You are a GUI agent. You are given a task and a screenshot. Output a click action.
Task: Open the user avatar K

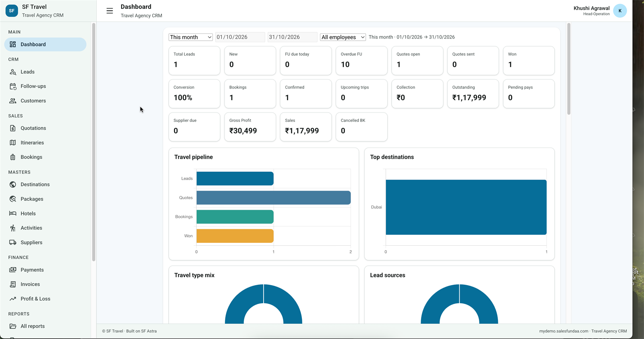(620, 11)
